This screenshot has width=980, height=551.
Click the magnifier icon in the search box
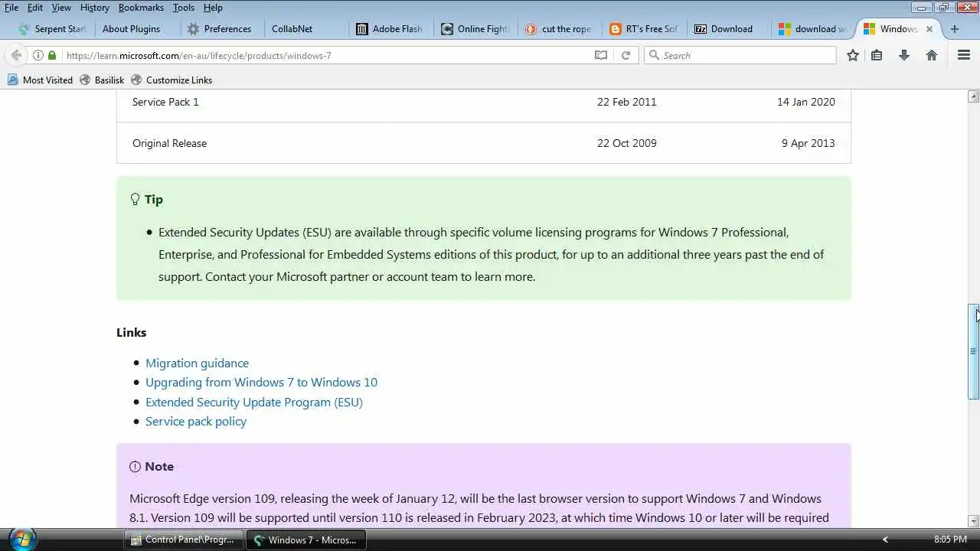click(654, 55)
